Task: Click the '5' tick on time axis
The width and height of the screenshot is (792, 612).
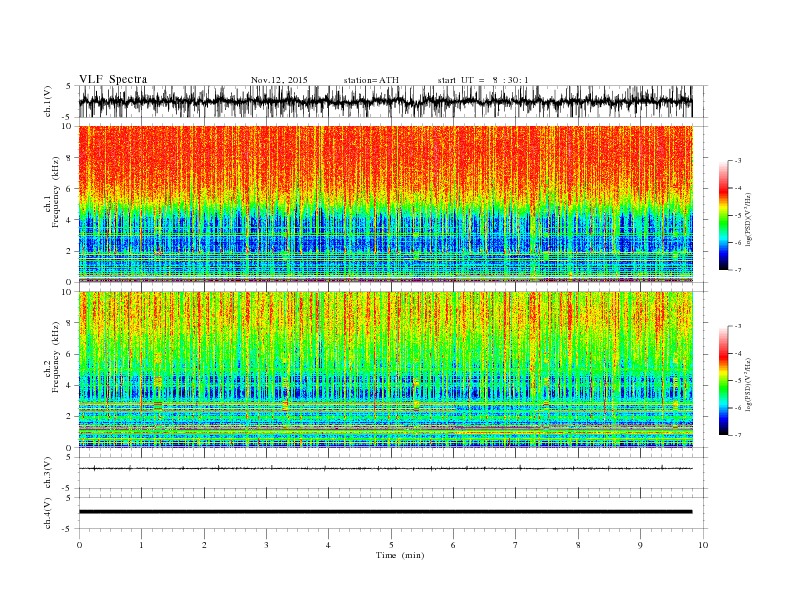Action: [391, 545]
